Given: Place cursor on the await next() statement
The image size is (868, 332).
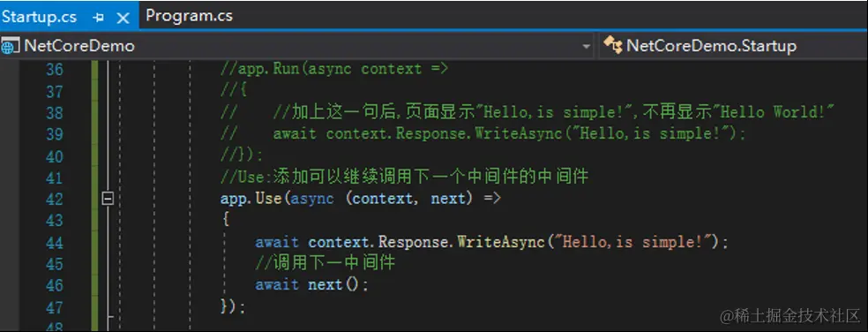Looking at the screenshot, I should [x=311, y=285].
